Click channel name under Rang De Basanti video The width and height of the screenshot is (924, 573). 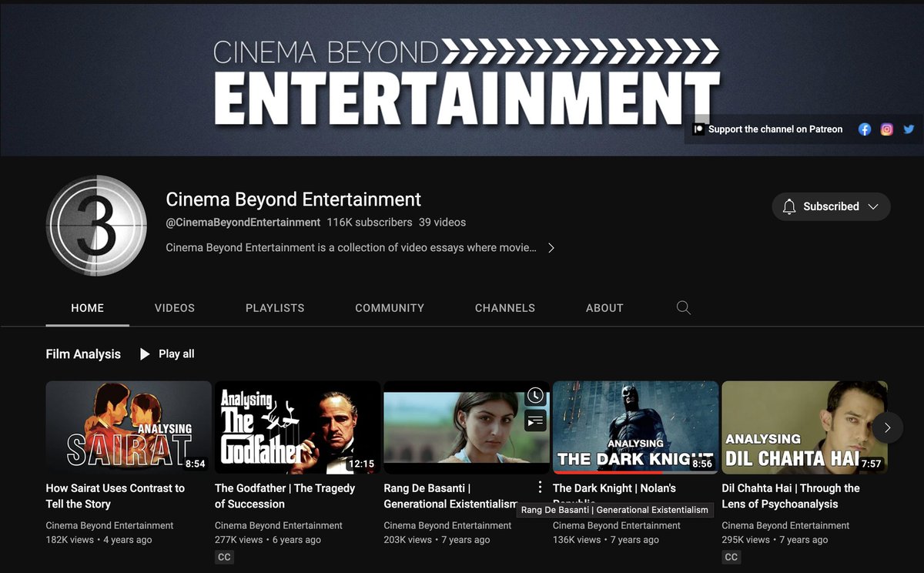click(447, 525)
